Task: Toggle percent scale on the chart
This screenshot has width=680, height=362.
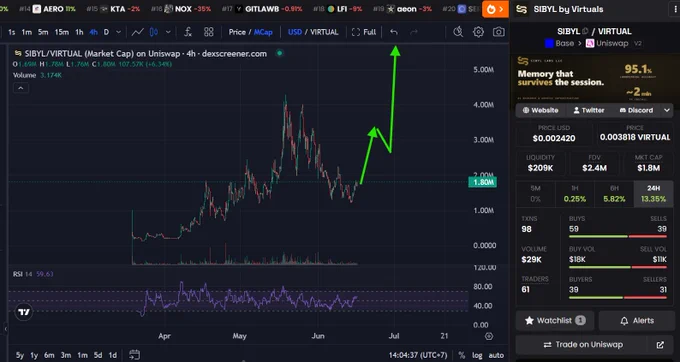Action: (x=461, y=355)
